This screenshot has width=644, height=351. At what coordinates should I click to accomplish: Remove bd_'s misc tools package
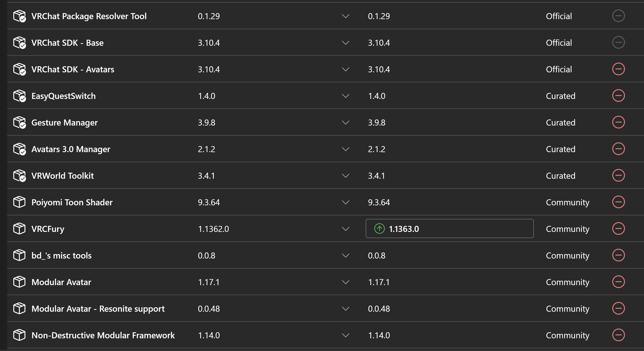pos(618,255)
